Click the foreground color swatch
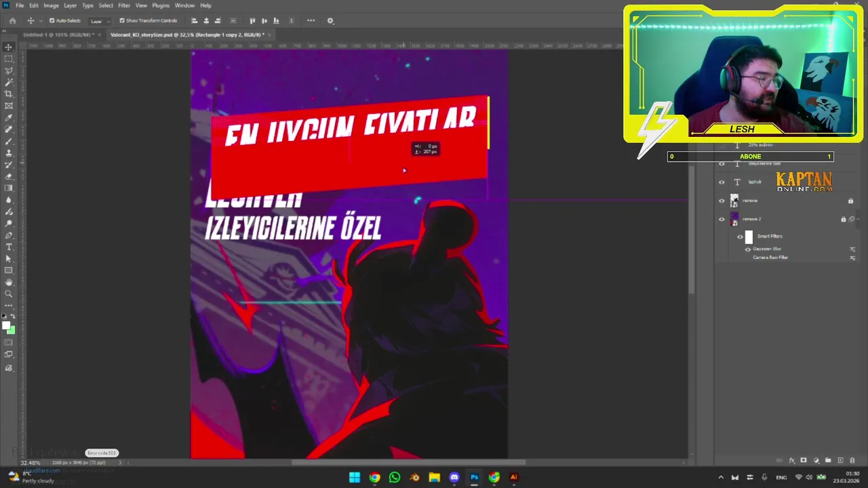868x488 pixels. 7,326
